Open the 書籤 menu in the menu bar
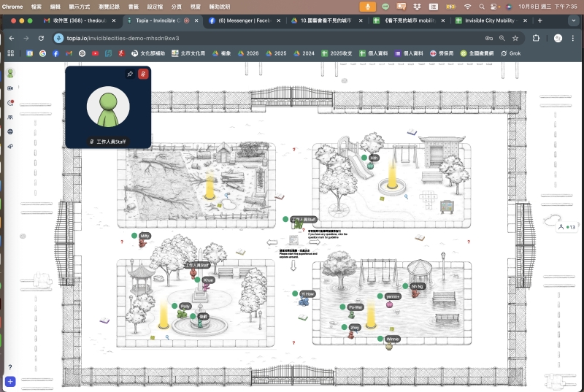Image resolution: width=584 pixels, height=392 pixels. click(134, 6)
